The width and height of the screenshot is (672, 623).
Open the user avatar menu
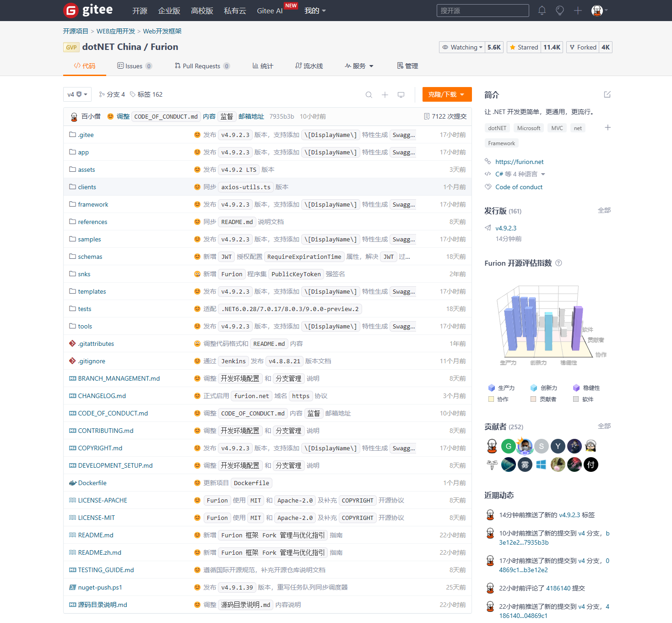click(x=599, y=10)
